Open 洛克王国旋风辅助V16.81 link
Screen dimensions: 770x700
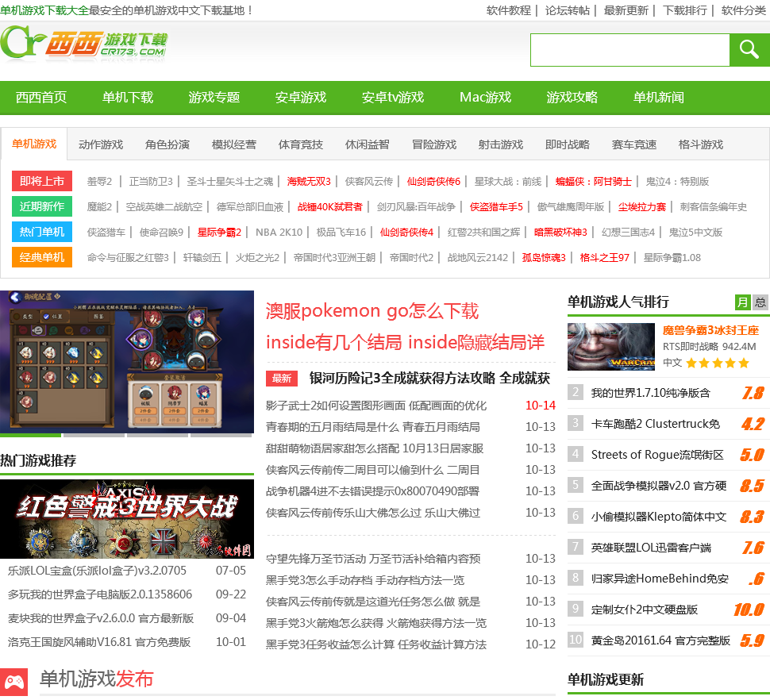pyautogui.click(x=98, y=642)
